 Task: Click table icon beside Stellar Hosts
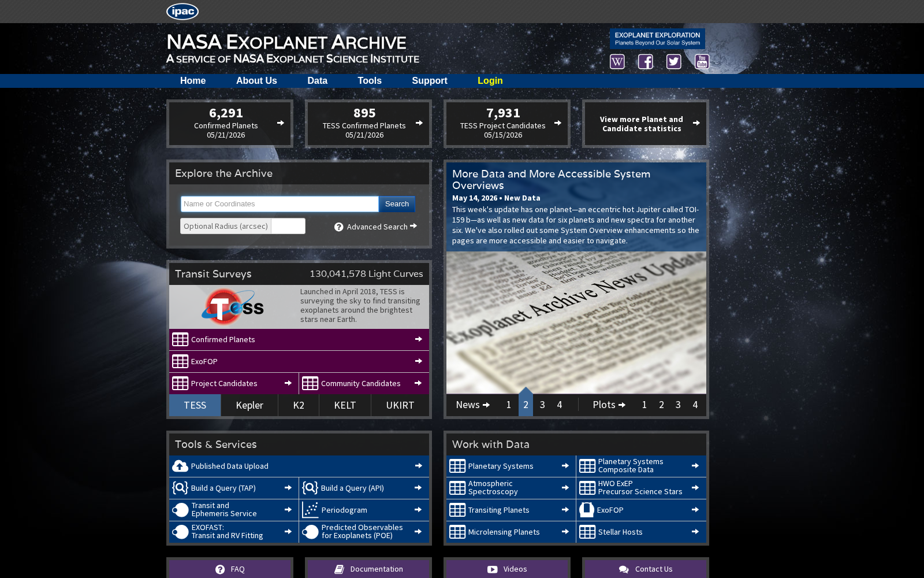click(x=587, y=532)
